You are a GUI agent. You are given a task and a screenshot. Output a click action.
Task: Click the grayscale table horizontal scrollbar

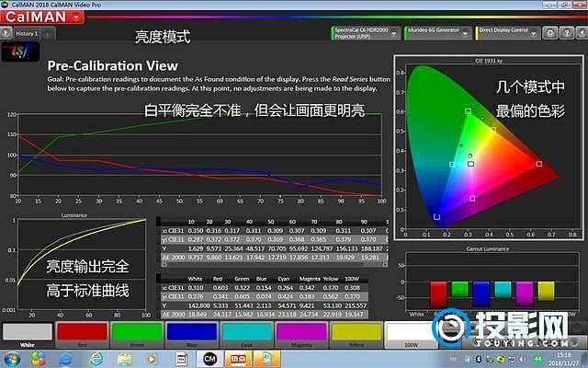(274, 264)
